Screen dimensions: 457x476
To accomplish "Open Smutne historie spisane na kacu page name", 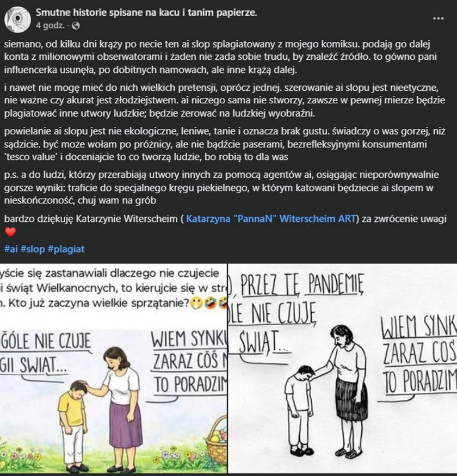I will [x=146, y=13].
